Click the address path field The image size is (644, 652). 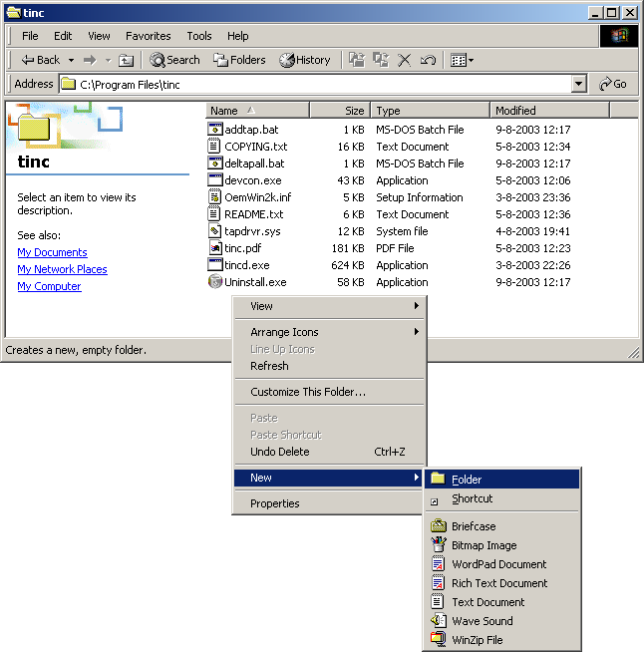[x=315, y=85]
